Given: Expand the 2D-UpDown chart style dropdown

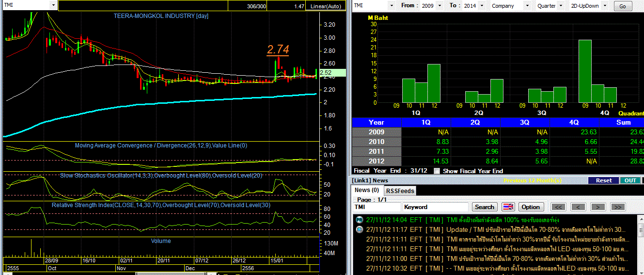Looking at the screenshot, I should point(605,6).
